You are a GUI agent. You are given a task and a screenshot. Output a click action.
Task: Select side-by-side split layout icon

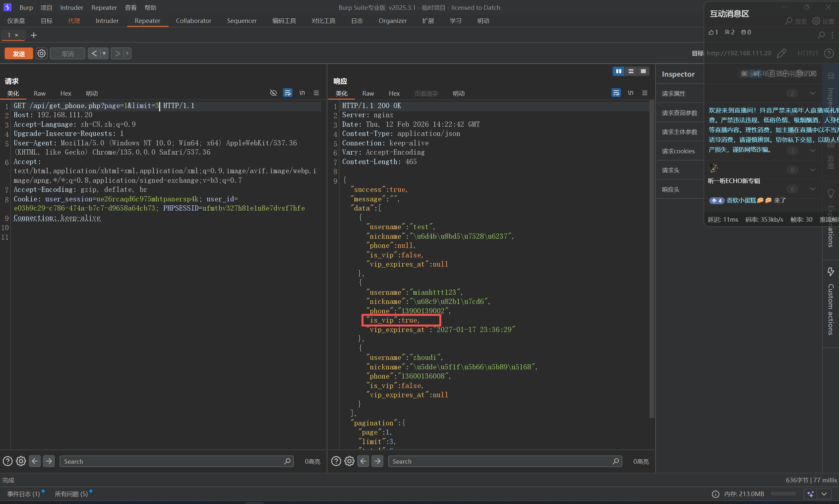click(x=618, y=71)
